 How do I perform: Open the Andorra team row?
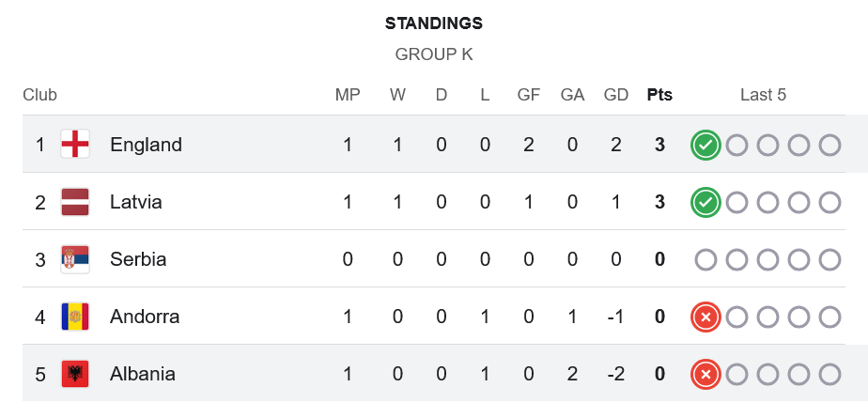145,317
